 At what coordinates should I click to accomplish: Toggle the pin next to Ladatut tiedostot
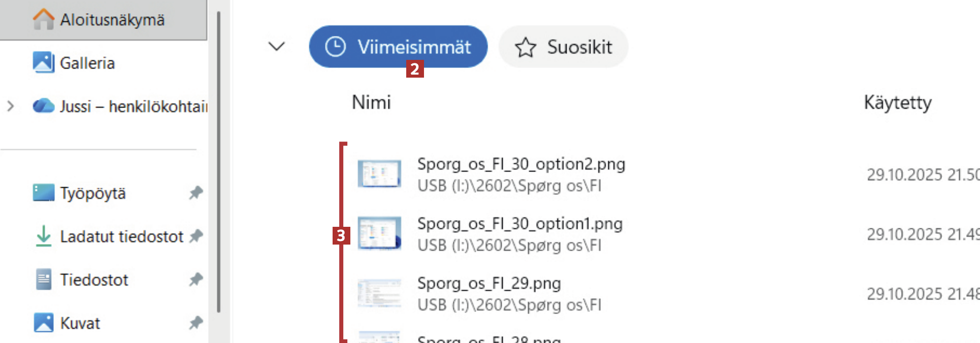tap(196, 236)
